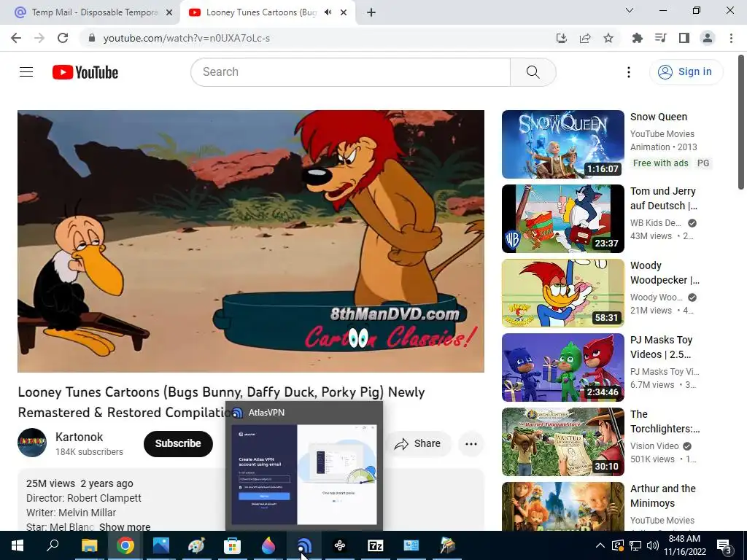Screen dimensions: 747x560
Task: Open Snow Queen thumbnail
Action: [562, 144]
